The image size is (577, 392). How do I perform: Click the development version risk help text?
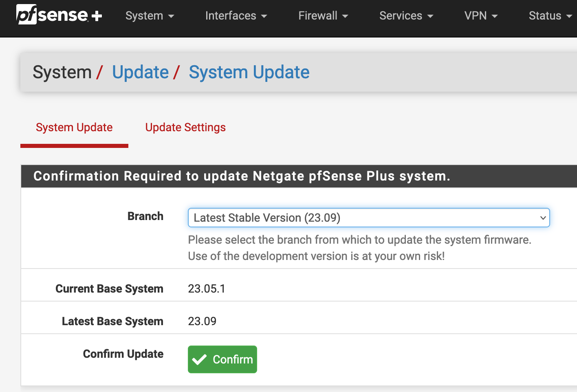(x=316, y=256)
